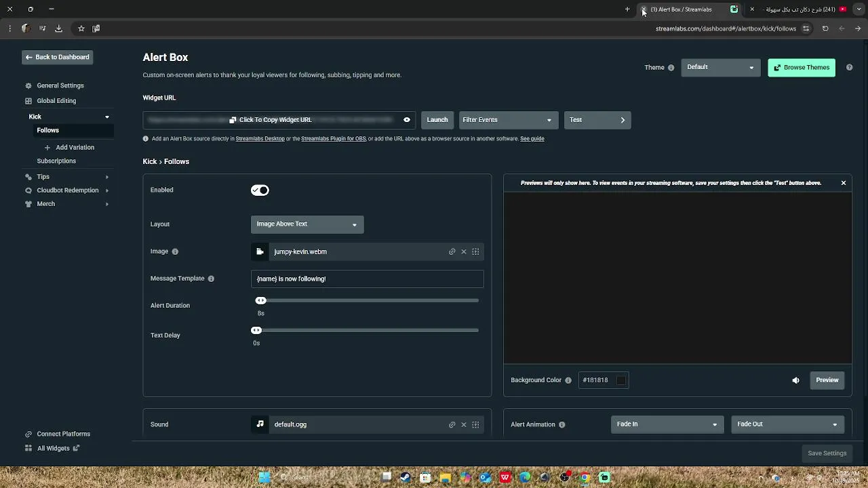Viewport: 868px width, 488px height.
Task: Click link icon for jumpy-kevin.webm
Action: [452, 252]
